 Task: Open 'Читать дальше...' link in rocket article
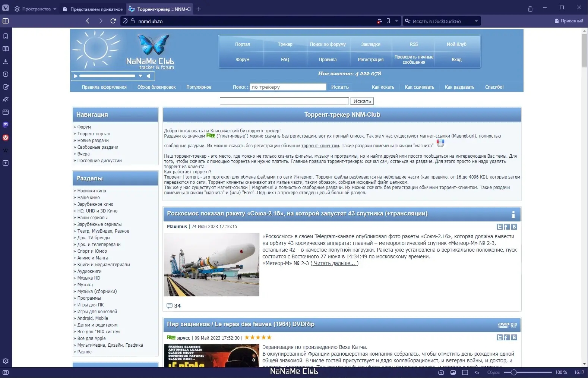click(335, 263)
